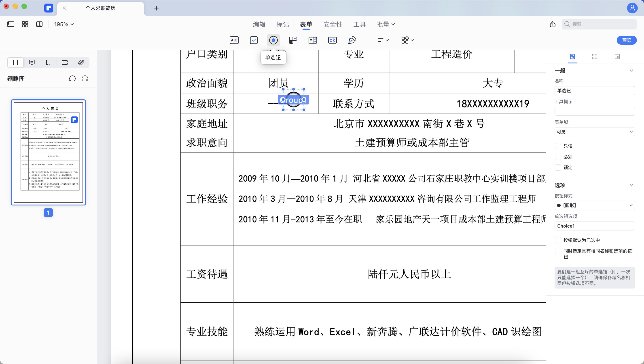Select the checkbox form tool
This screenshot has height=364, width=644.
[x=254, y=40]
